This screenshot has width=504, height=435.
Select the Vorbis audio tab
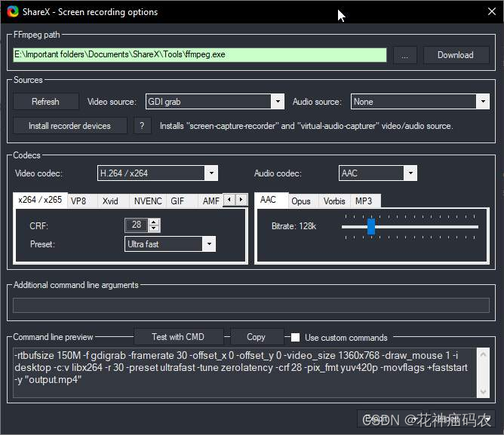(334, 201)
